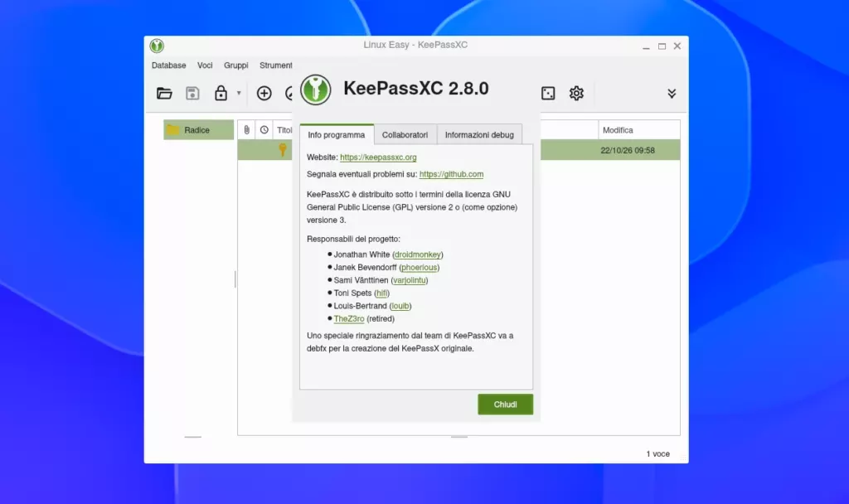Screen dimensions: 849x504
Task: Open phoerious profile link
Action: click(419, 268)
